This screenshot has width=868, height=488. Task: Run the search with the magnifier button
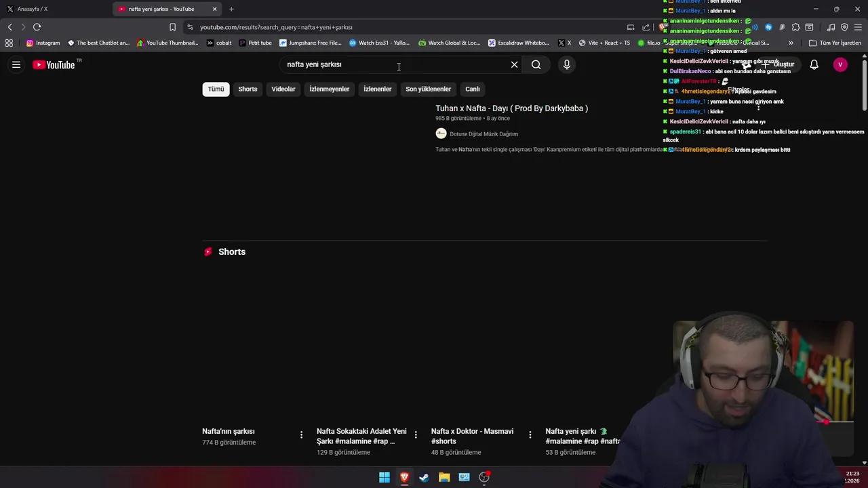(x=536, y=64)
